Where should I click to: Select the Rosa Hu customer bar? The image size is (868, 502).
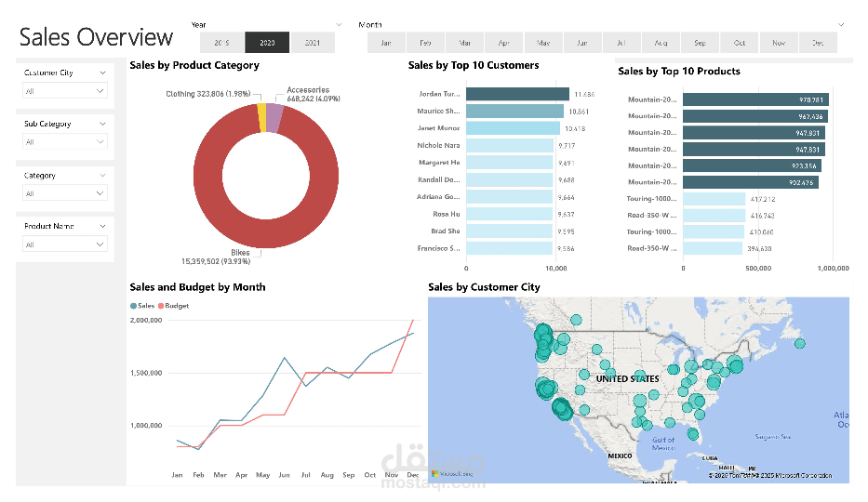point(509,214)
